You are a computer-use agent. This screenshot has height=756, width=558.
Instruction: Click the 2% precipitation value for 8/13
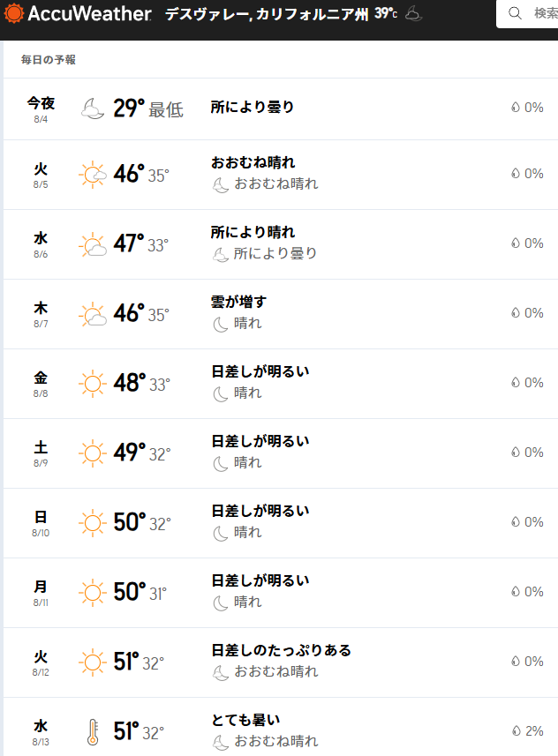click(x=533, y=730)
